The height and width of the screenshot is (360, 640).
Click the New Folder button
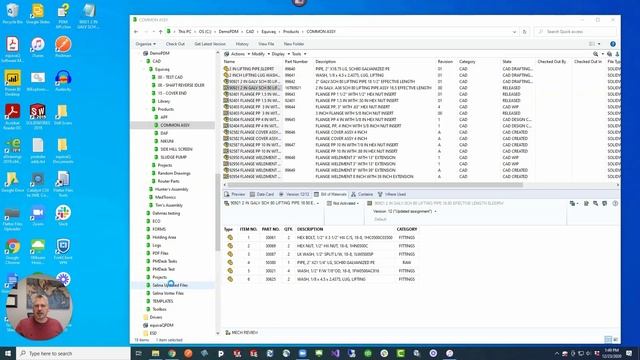point(294,44)
